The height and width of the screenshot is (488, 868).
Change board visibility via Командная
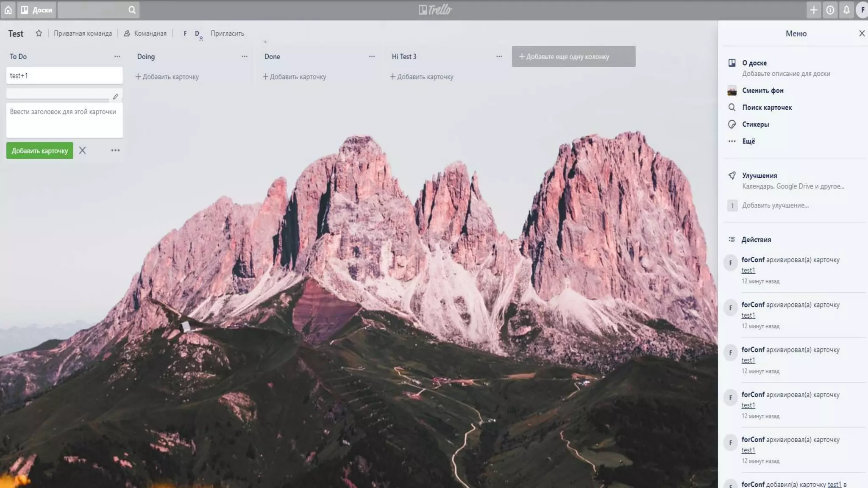[x=145, y=33]
